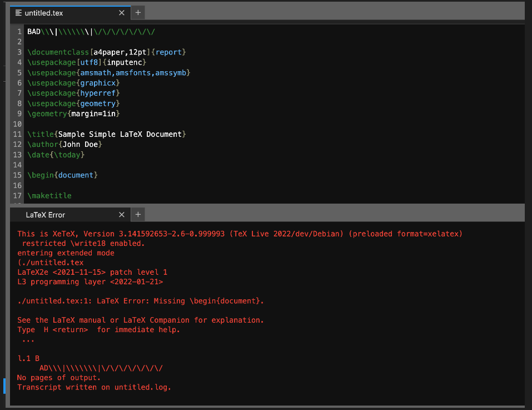This screenshot has width=532, height=410.
Task: Select the untitled.tex editor tab
Action: pyautogui.click(x=70, y=13)
